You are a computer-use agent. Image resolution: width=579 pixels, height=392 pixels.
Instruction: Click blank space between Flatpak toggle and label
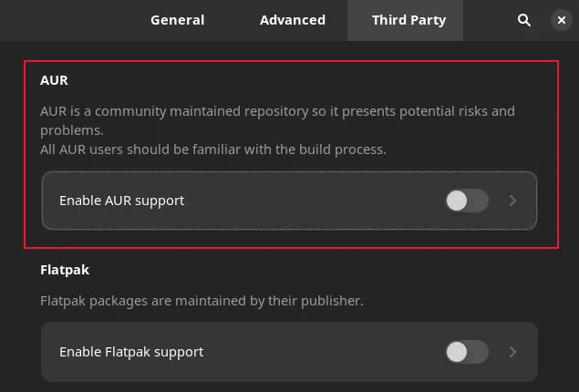point(328,352)
